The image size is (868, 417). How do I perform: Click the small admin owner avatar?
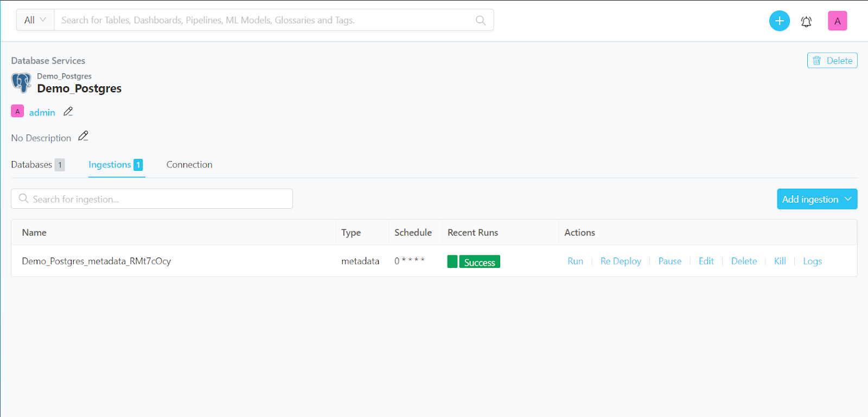coord(17,111)
